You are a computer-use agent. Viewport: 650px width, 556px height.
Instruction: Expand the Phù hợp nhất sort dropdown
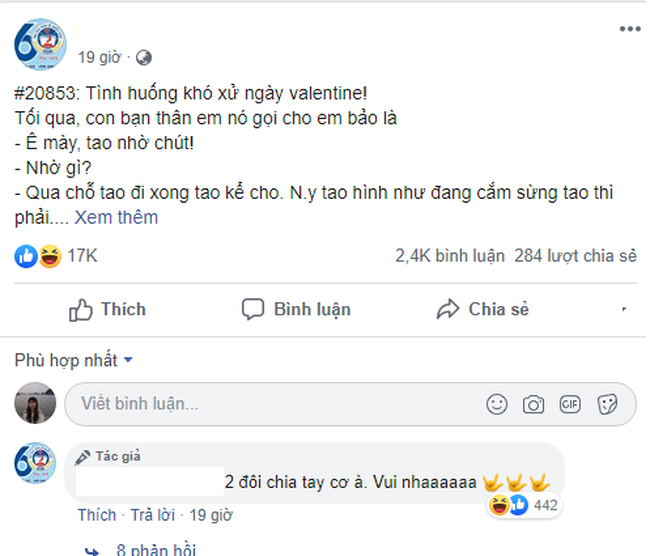(74, 360)
